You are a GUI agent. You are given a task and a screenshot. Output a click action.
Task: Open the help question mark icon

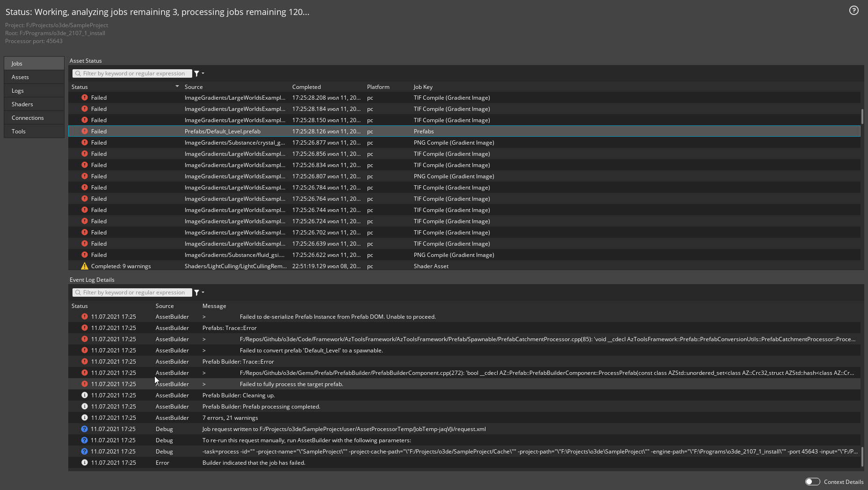[x=854, y=10]
